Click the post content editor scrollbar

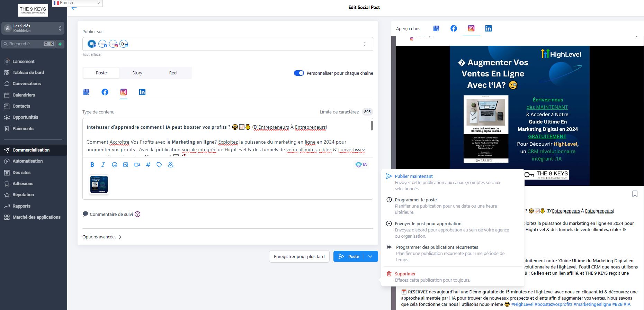372,125
